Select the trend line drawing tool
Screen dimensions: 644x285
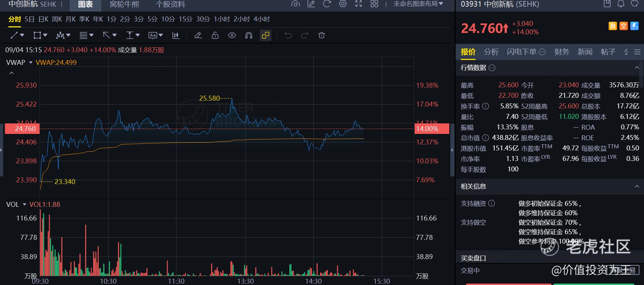(x=14, y=35)
